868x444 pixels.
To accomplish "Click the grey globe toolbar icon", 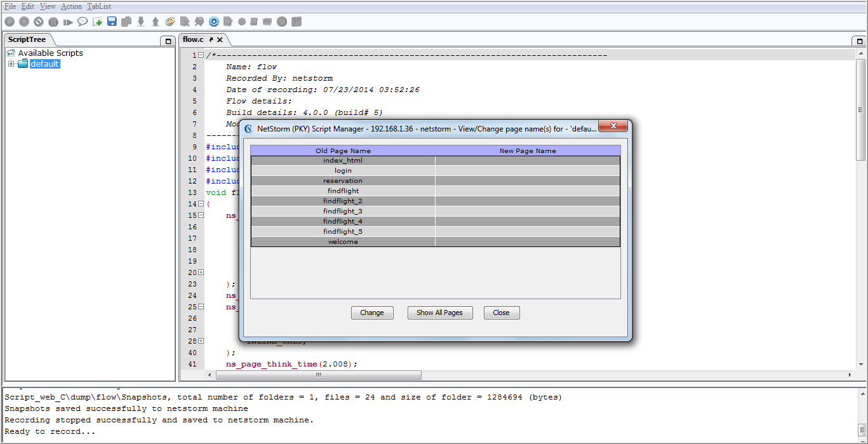I will (x=242, y=22).
